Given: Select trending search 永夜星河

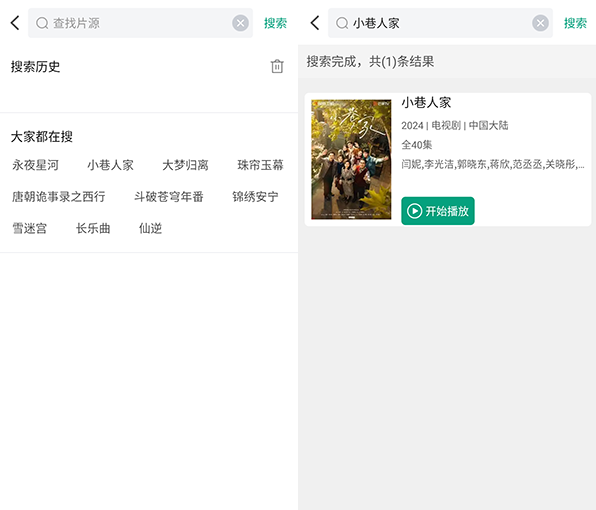Looking at the screenshot, I should click(35, 165).
